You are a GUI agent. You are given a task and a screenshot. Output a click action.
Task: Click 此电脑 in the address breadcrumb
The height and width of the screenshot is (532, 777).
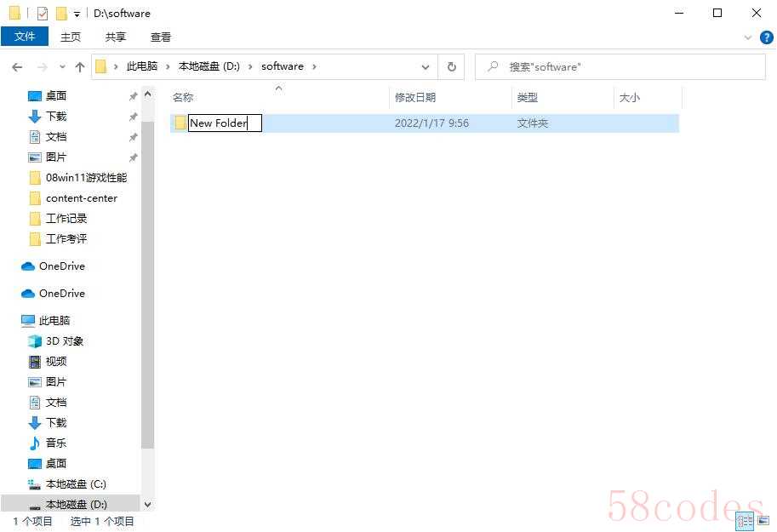point(142,66)
